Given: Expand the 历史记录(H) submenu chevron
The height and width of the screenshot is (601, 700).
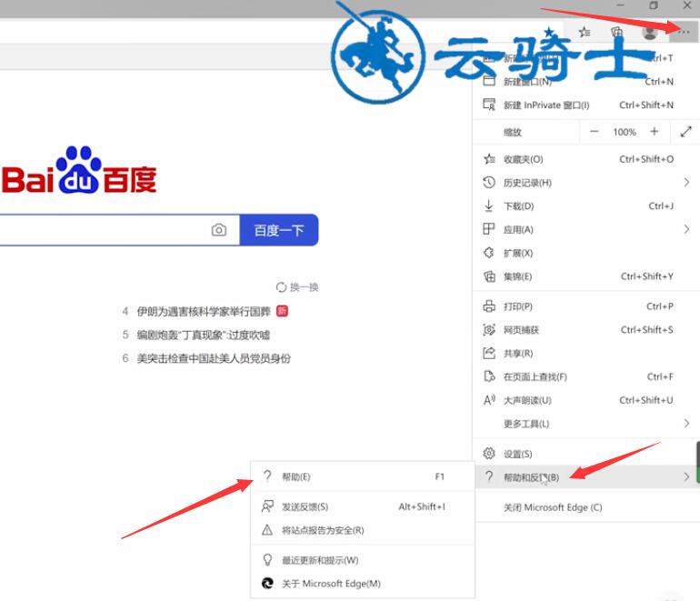Looking at the screenshot, I should (686, 182).
